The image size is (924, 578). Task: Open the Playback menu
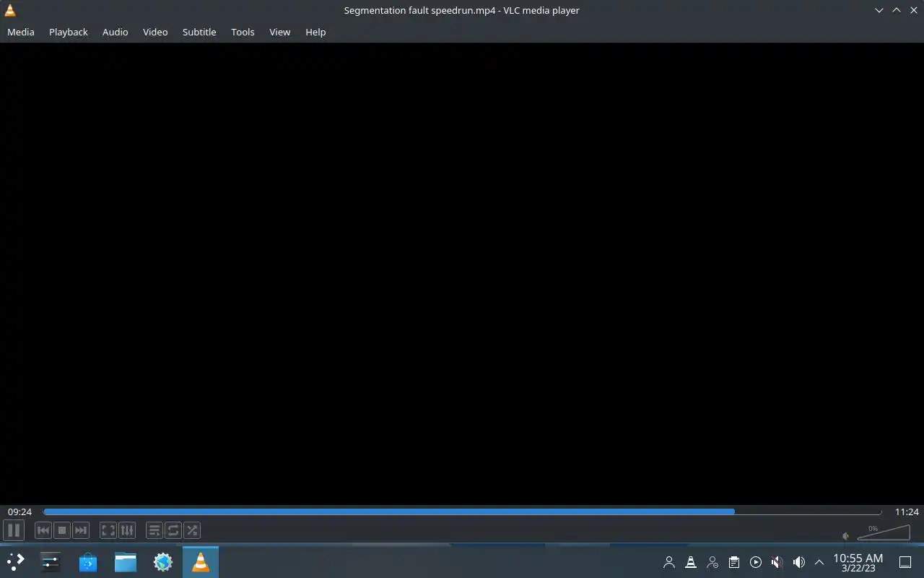(69, 32)
